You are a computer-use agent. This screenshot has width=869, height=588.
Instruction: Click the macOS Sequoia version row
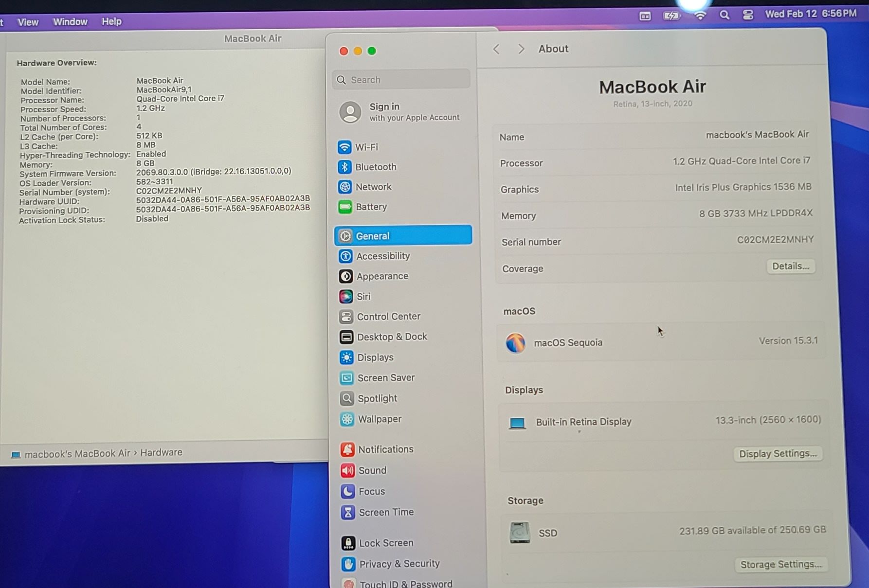pos(661,342)
